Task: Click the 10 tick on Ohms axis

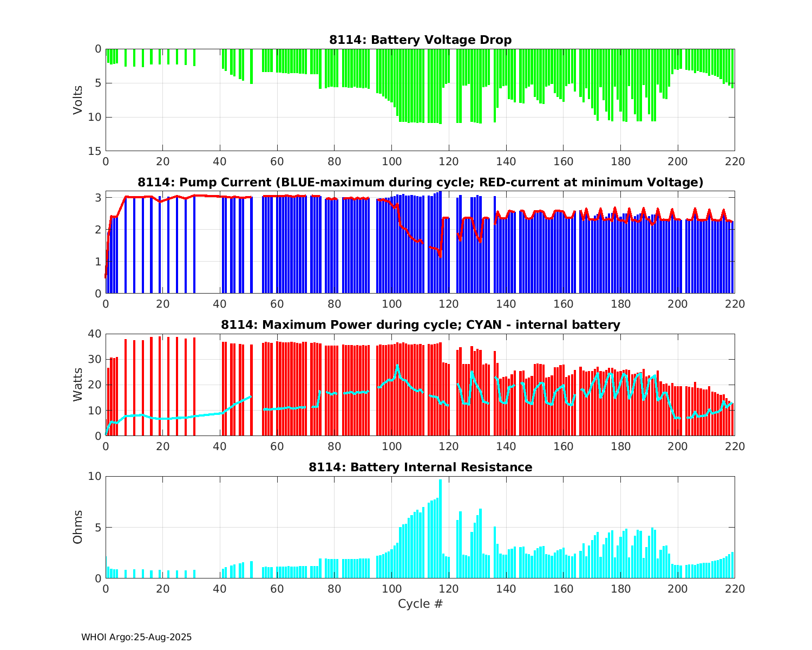Action: (x=95, y=477)
